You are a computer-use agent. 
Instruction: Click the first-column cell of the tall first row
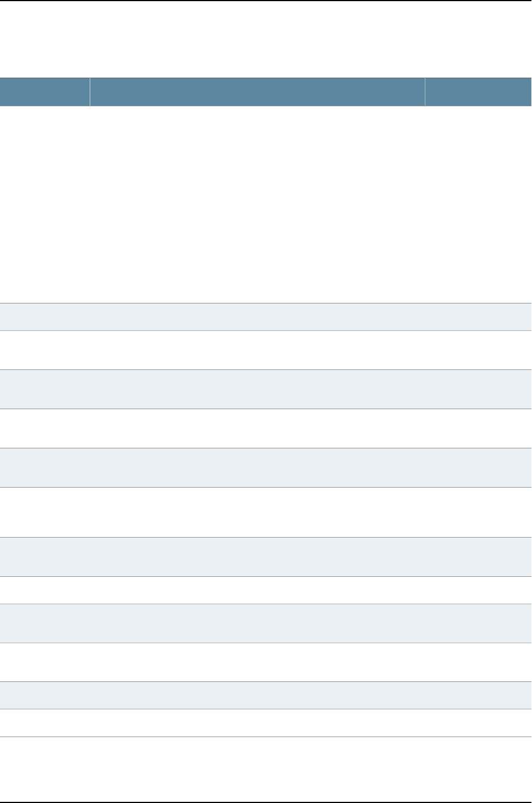(x=45, y=205)
